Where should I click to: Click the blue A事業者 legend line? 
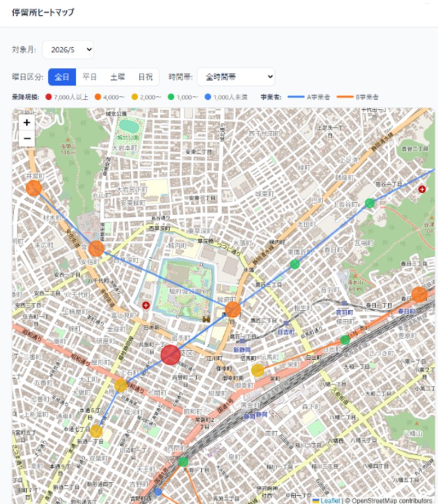click(x=296, y=97)
